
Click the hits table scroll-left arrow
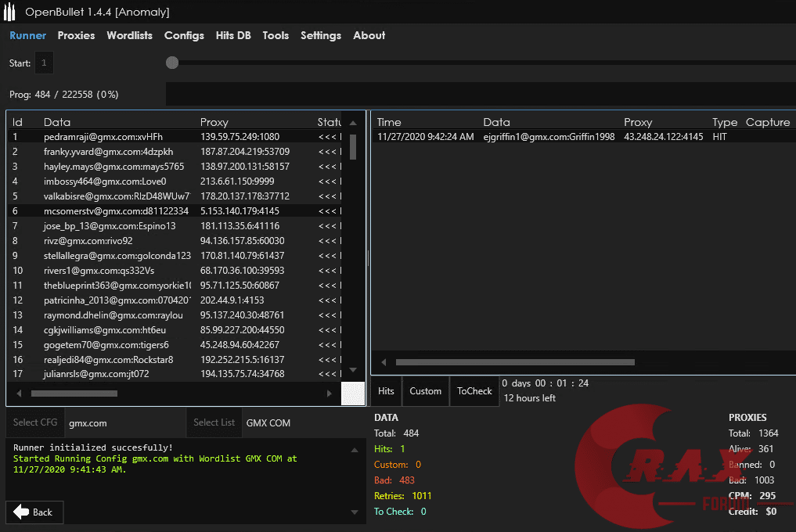click(x=384, y=362)
